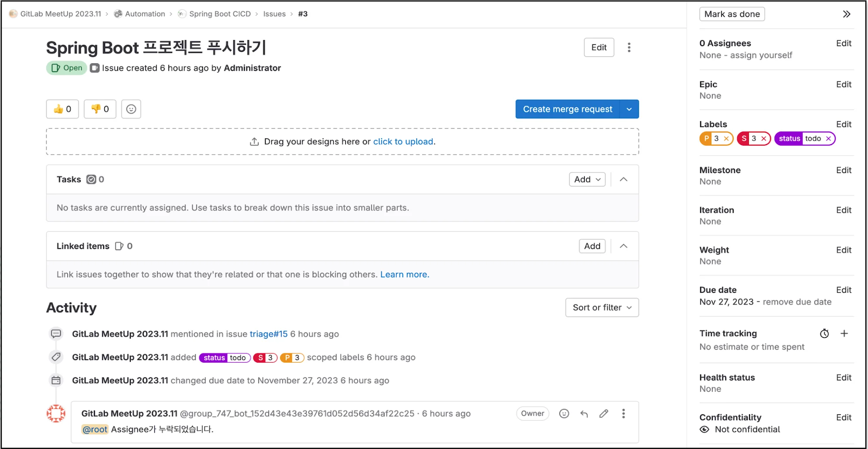The width and height of the screenshot is (868, 449).
Task: Edit the bot comment with pencil icon
Action: coord(604,413)
